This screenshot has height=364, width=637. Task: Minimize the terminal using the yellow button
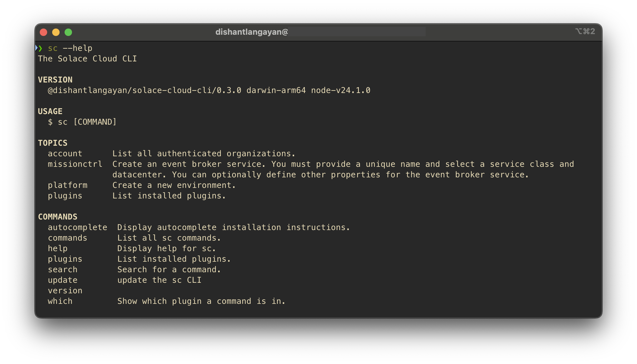(56, 32)
